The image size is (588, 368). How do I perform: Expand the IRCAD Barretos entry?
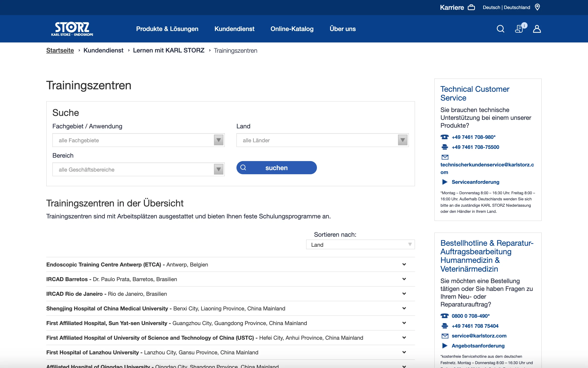coord(230,279)
